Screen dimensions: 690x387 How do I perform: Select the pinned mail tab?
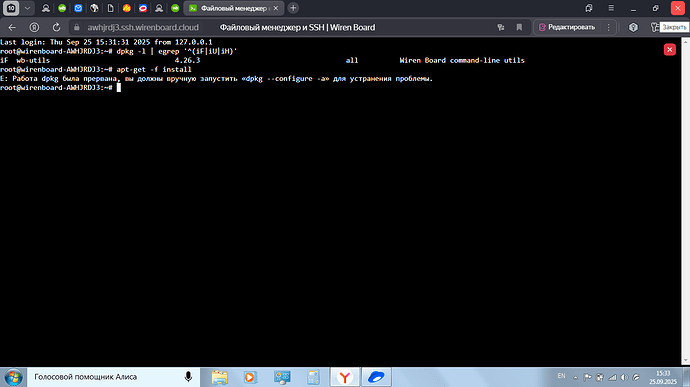(x=78, y=8)
